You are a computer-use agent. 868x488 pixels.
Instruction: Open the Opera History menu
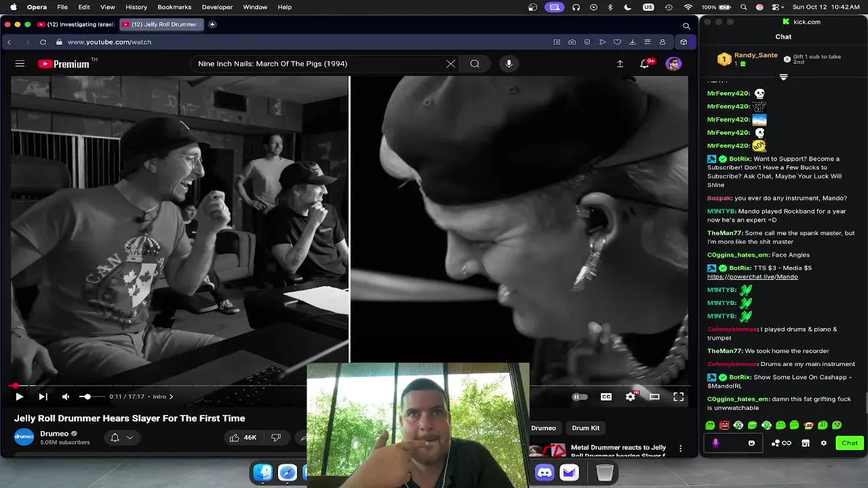pyautogui.click(x=136, y=7)
